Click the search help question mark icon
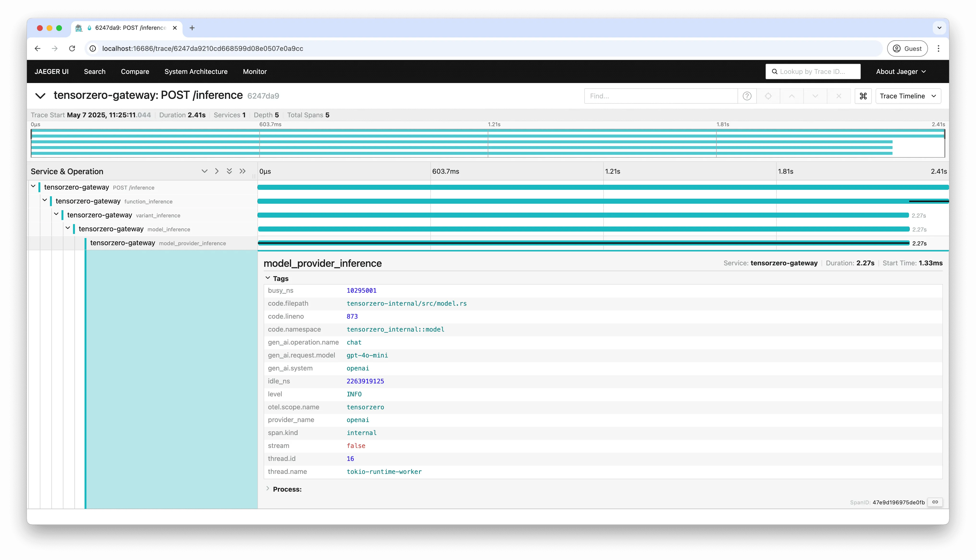Image resolution: width=976 pixels, height=560 pixels. [747, 96]
